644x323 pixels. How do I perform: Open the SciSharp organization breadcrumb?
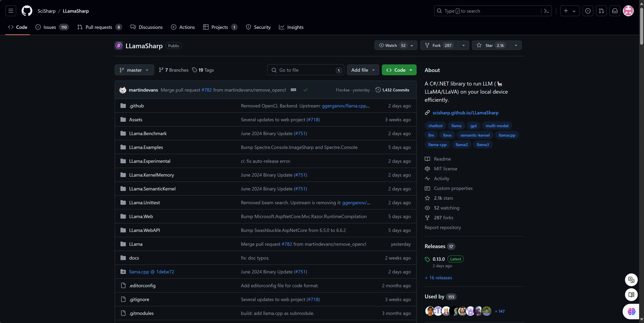coord(46,11)
